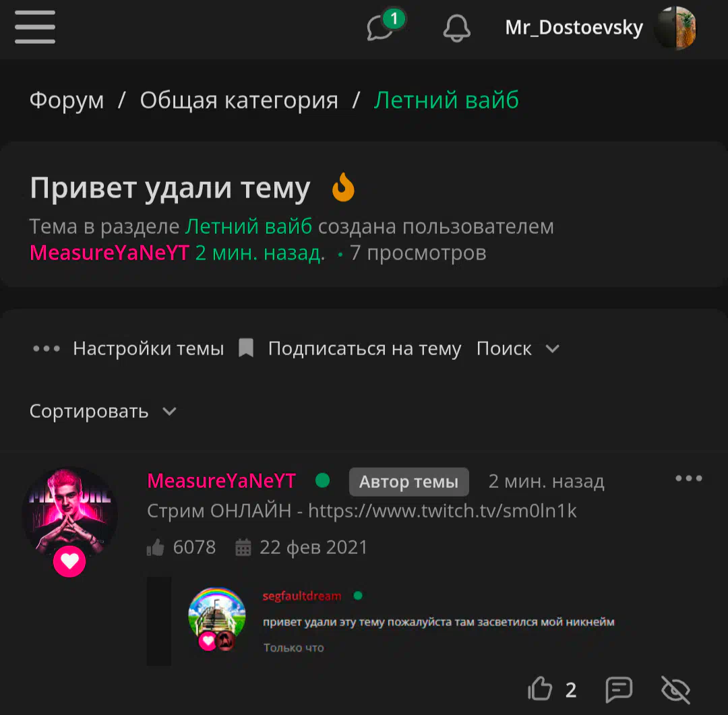The height and width of the screenshot is (715, 728).
Task: Expand the Сортировать dropdown
Action: pos(102,411)
